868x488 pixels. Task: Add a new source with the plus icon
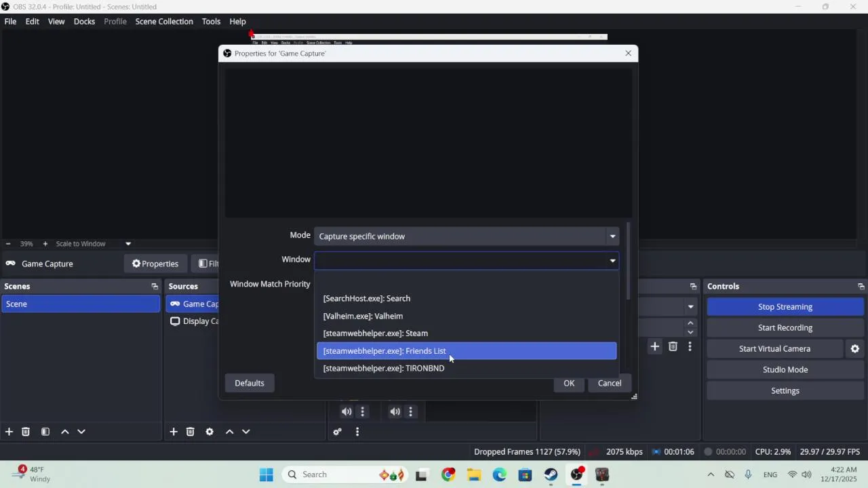[174, 432]
